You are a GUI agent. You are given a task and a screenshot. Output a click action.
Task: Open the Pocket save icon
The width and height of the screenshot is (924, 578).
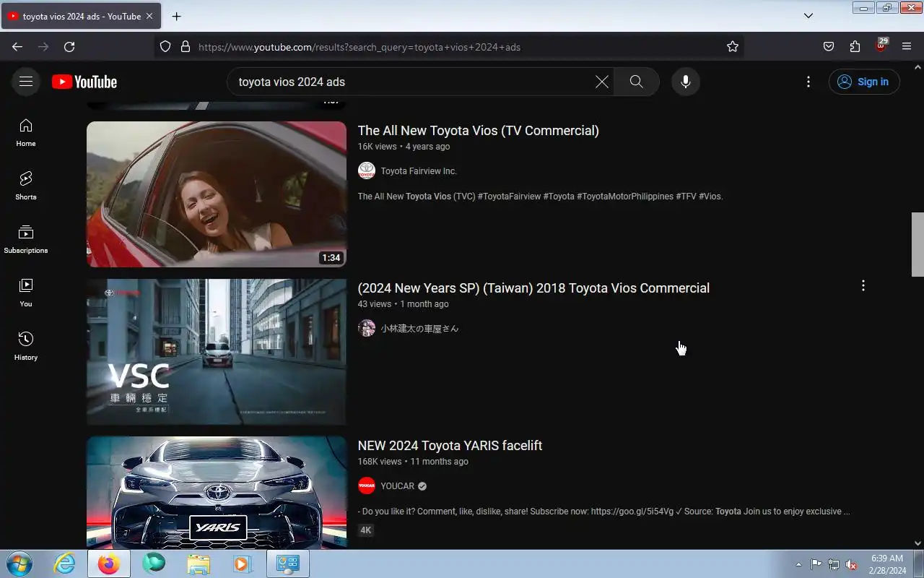point(829,47)
